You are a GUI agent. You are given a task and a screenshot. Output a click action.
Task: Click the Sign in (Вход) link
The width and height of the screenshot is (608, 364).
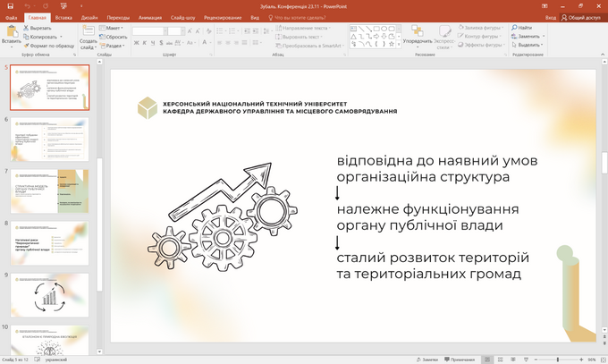coord(550,17)
